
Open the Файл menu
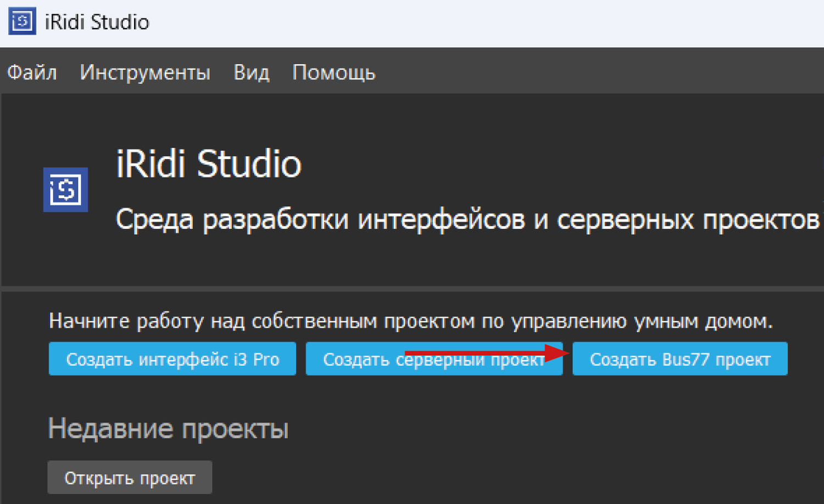pos(32,72)
